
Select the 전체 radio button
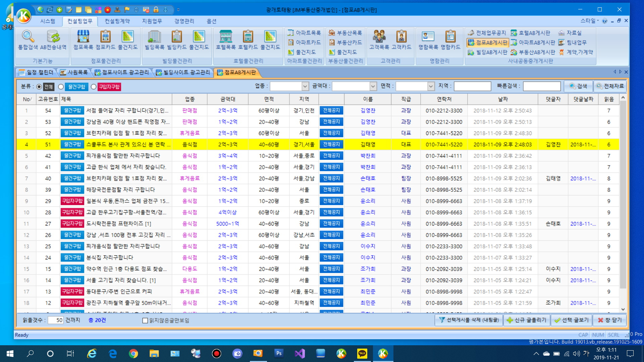click(x=39, y=87)
